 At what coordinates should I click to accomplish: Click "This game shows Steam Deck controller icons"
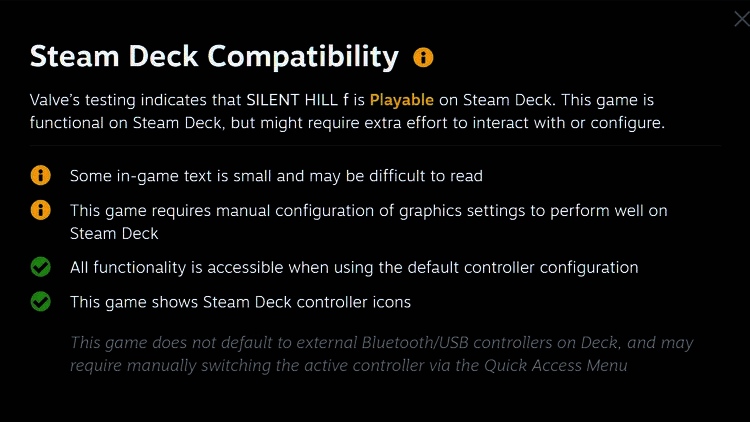click(240, 301)
